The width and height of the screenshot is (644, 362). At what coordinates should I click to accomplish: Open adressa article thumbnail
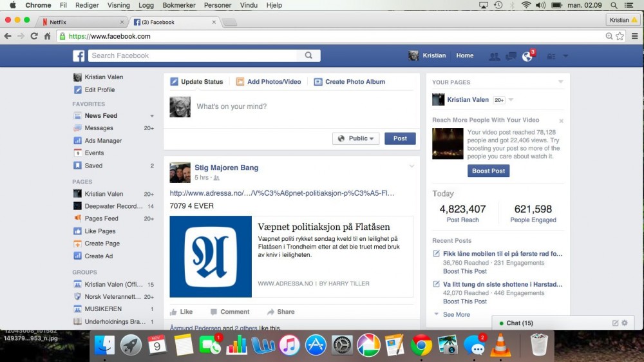coord(211,257)
